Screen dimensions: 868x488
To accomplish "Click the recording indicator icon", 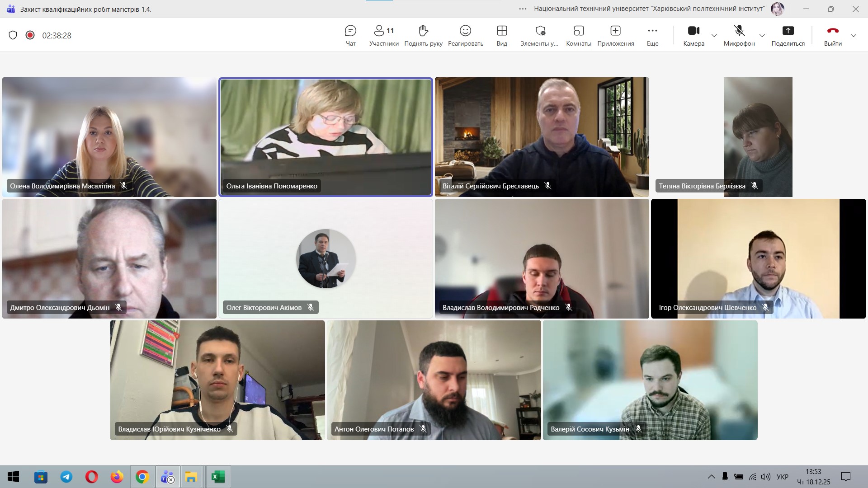I will point(30,35).
